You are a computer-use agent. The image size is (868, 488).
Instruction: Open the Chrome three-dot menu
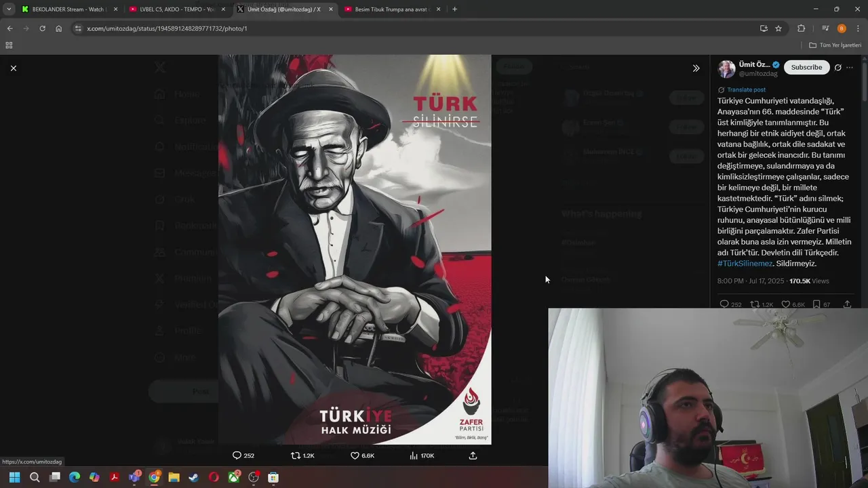click(x=859, y=28)
